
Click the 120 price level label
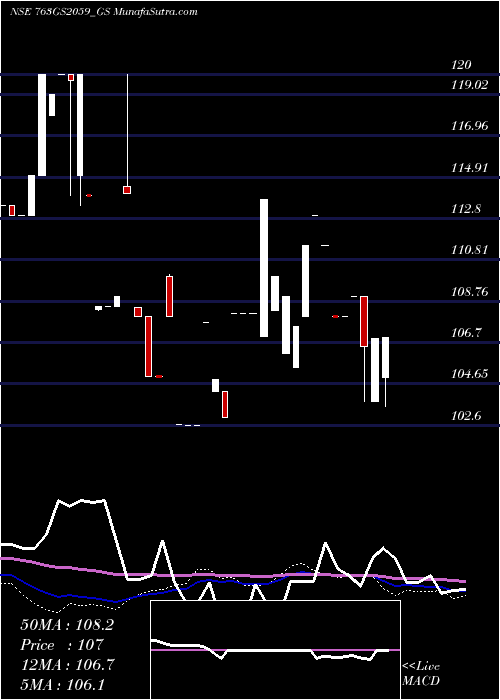tap(461, 65)
